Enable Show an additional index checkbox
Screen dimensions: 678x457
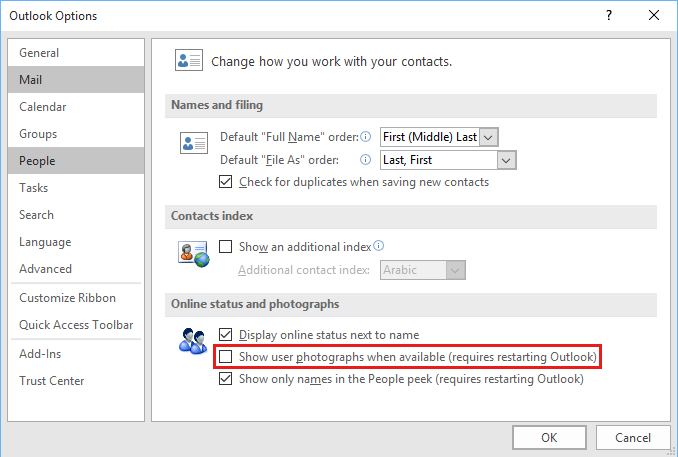click(225, 246)
